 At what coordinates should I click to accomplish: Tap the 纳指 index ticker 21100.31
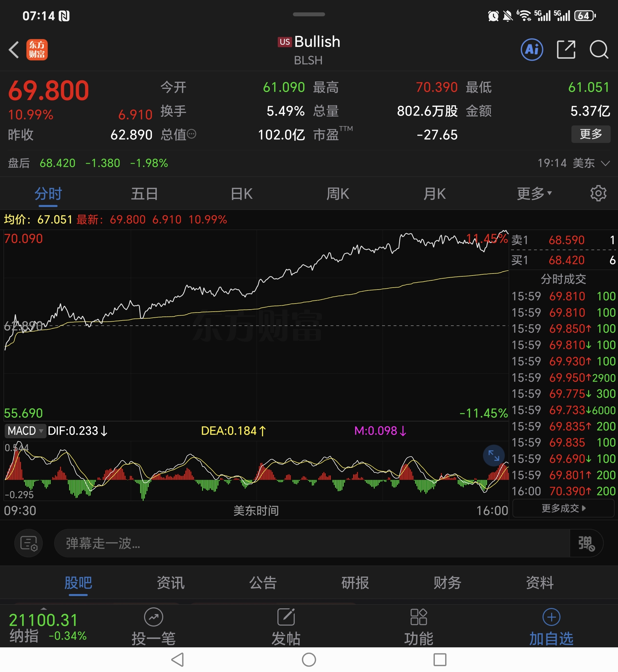48,627
